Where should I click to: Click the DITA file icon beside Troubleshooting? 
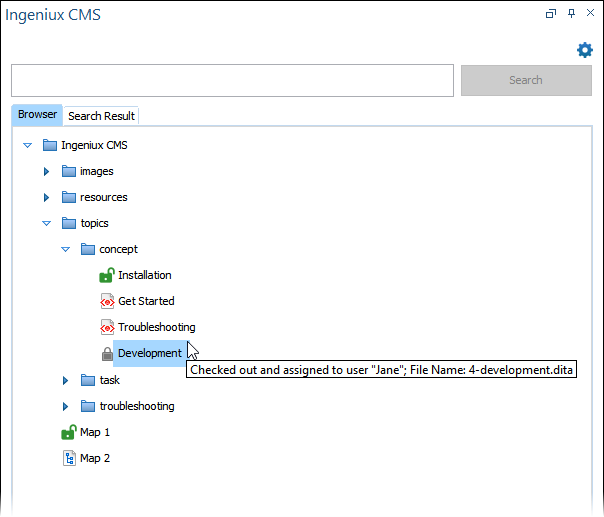107,327
